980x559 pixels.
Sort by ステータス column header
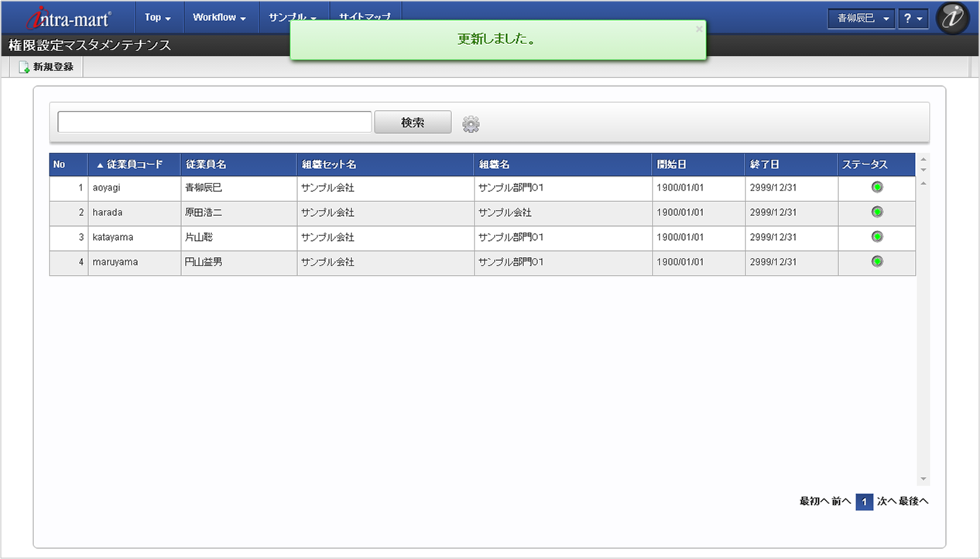(x=877, y=165)
